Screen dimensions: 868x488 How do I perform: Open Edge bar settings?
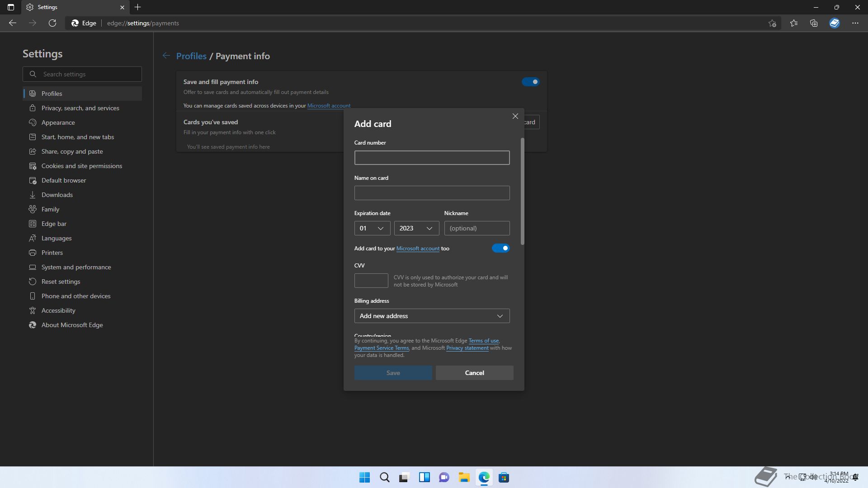click(x=82, y=224)
